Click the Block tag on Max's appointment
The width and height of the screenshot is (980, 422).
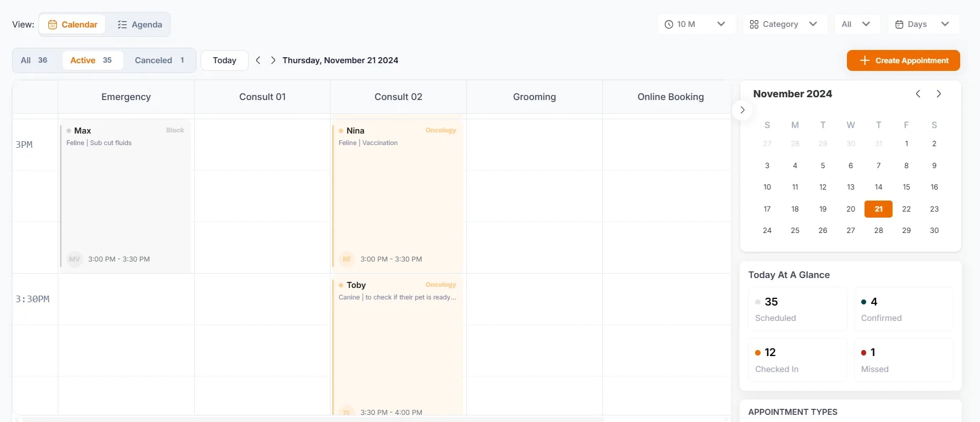pyautogui.click(x=175, y=130)
